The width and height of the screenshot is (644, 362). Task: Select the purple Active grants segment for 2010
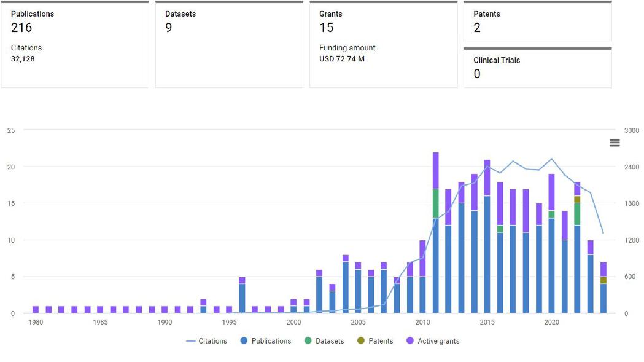[423, 258]
